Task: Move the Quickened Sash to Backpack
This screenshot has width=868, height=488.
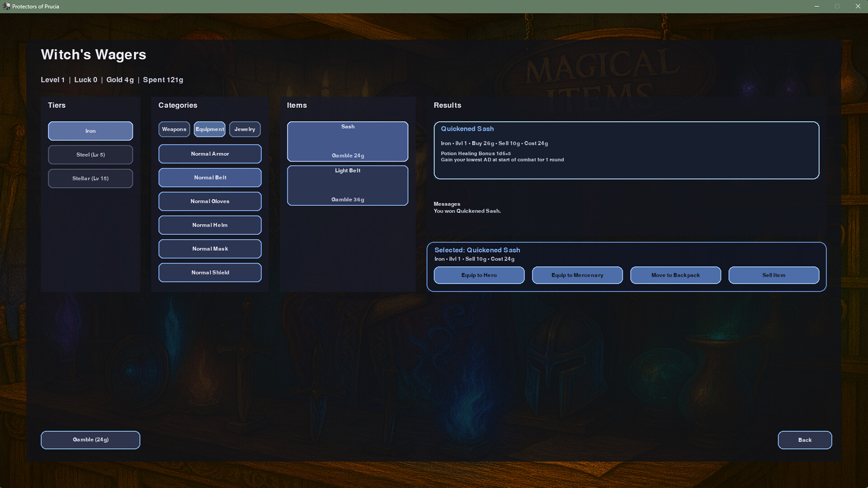Action: 675,275
